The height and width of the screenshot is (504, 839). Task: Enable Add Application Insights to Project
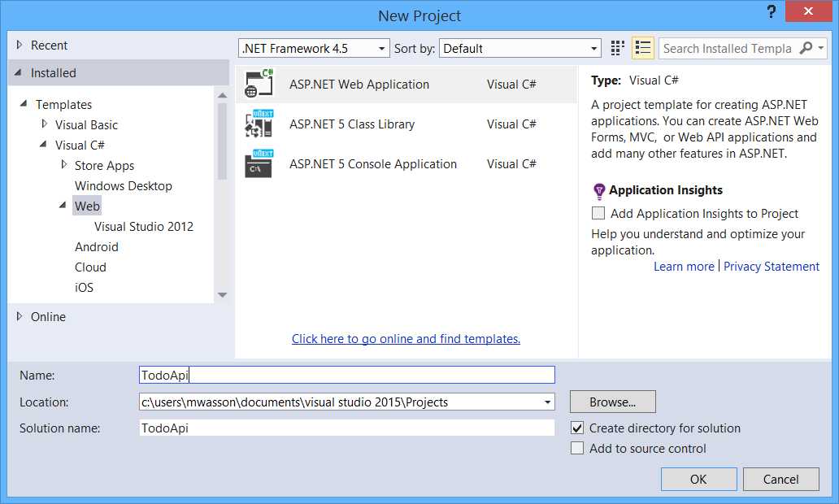(598, 213)
